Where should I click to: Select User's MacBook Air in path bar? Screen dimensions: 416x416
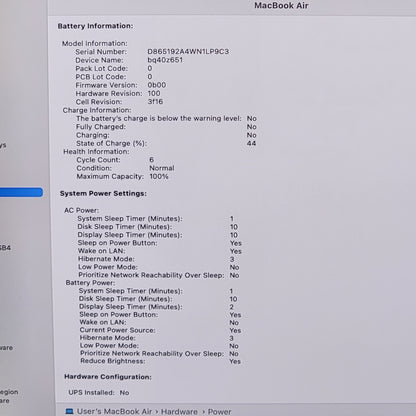pyautogui.click(x=114, y=412)
